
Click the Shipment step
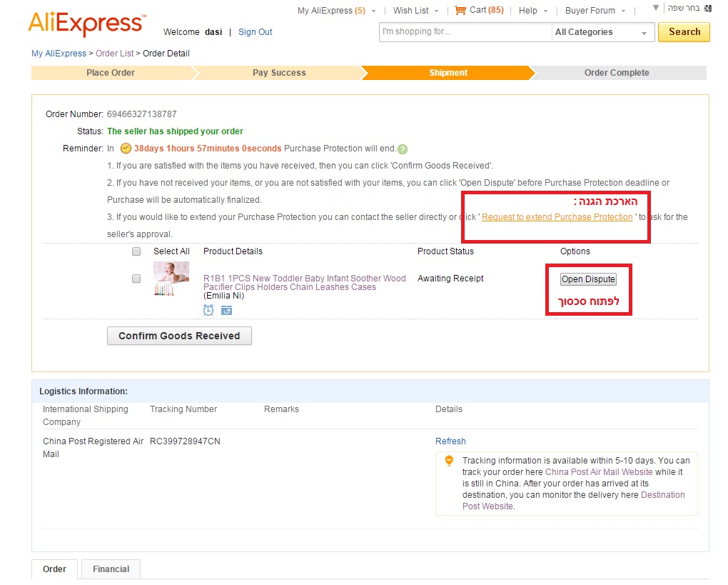(448, 73)
